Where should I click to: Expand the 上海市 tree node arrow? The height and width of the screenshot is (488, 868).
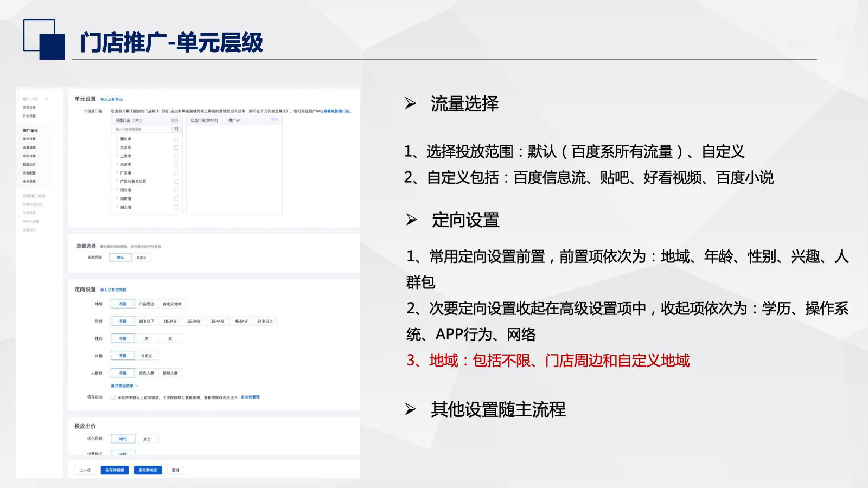pyautogui.click(x=117, y=156)
